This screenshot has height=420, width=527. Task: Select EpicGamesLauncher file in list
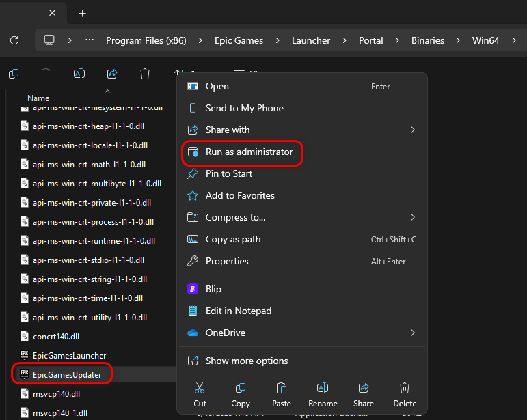[x=69, y=355]
